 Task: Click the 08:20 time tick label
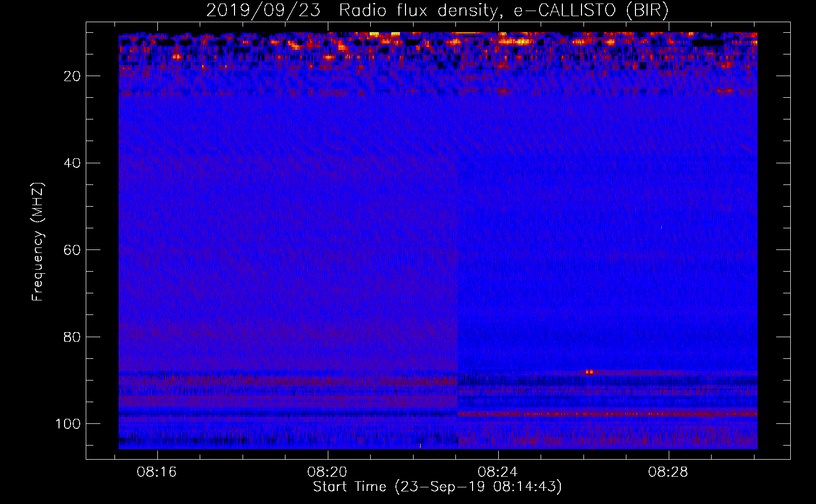click(x=327, y=472)
